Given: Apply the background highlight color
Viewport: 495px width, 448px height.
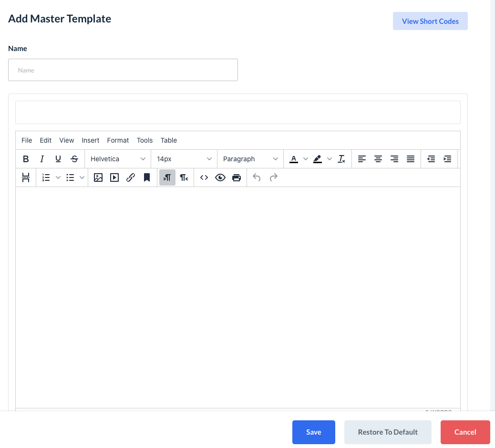Looking at the screenshot, I should tap(318, 159).
